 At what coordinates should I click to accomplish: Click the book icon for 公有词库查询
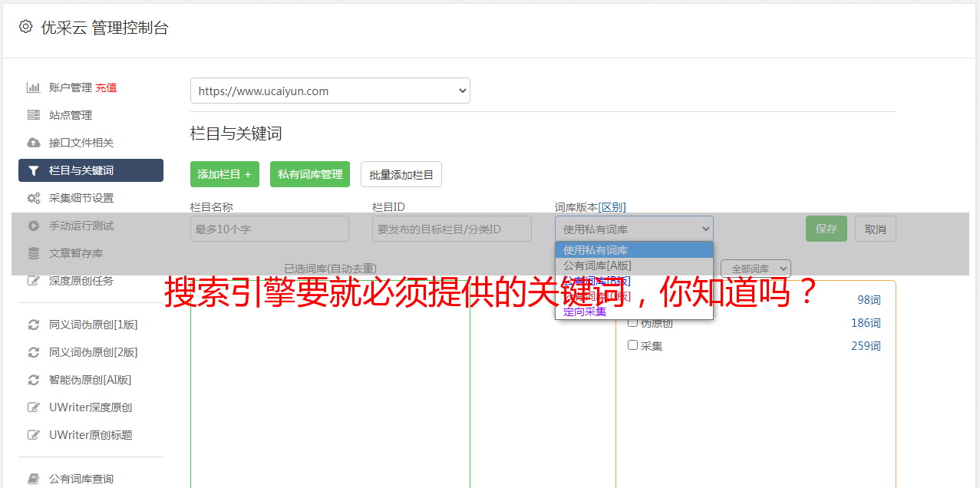coord(33,479)
